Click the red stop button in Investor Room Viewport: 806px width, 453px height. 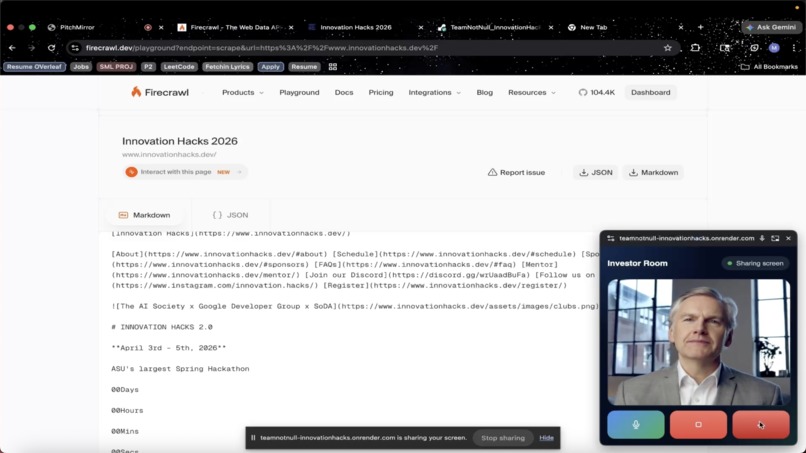coord(698,425)
